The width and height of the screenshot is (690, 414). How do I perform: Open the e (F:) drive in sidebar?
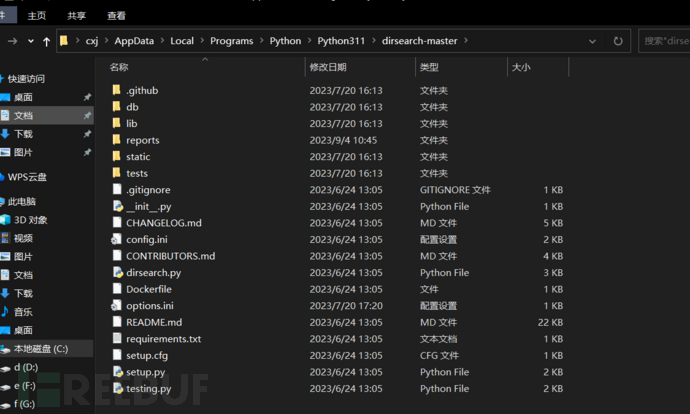25,386
